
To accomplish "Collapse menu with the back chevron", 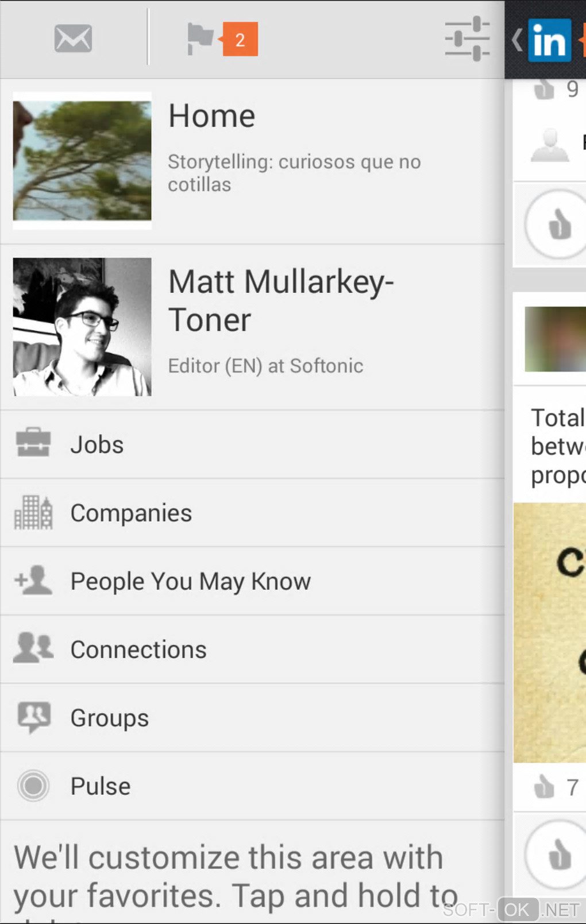I will 517,41.
